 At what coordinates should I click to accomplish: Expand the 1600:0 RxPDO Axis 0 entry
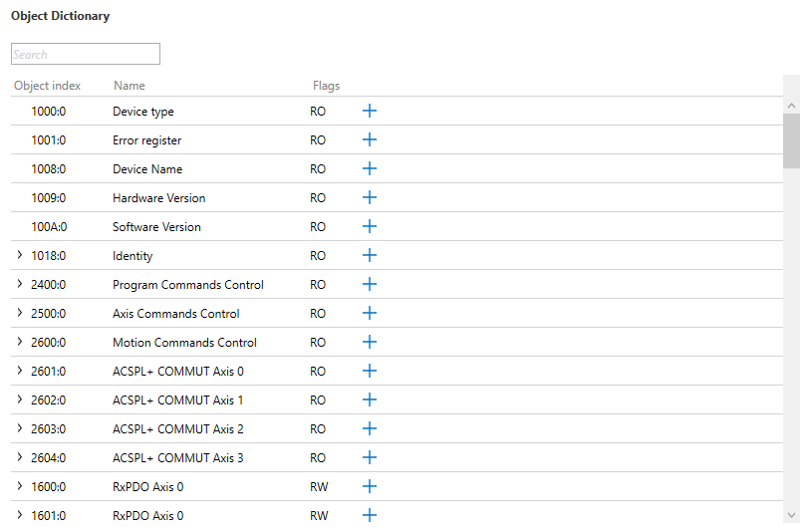20,486
